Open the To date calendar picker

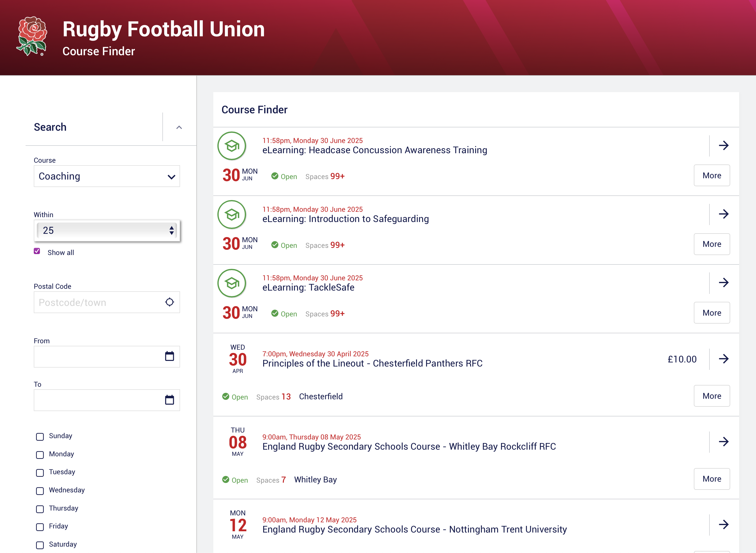click(170, 400)
